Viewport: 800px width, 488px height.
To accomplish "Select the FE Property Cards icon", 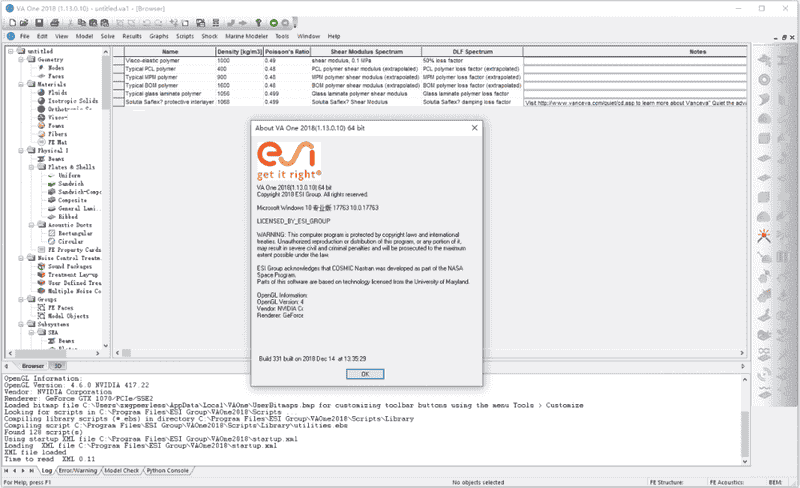I will pos(41,250).
